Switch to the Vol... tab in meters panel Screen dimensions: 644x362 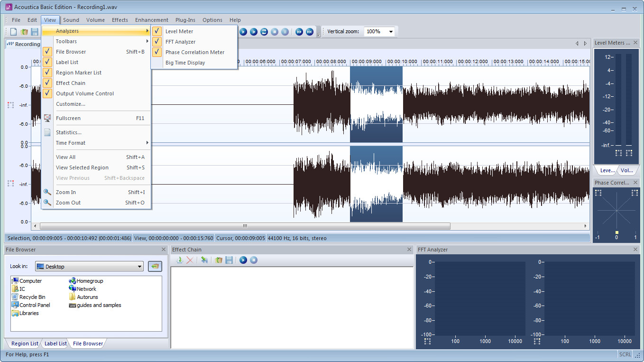627,170
